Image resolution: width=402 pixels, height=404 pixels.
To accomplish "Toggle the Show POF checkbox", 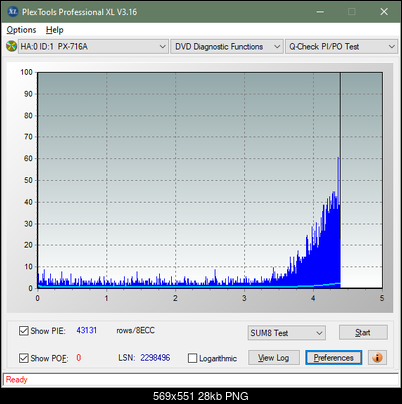I will click(x=24, y=358).
